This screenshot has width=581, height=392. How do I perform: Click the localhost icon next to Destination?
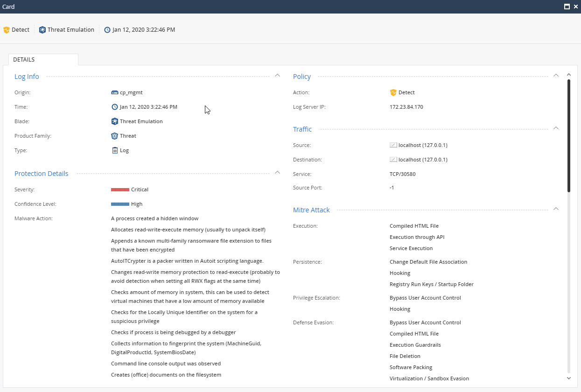pos(393,159)
